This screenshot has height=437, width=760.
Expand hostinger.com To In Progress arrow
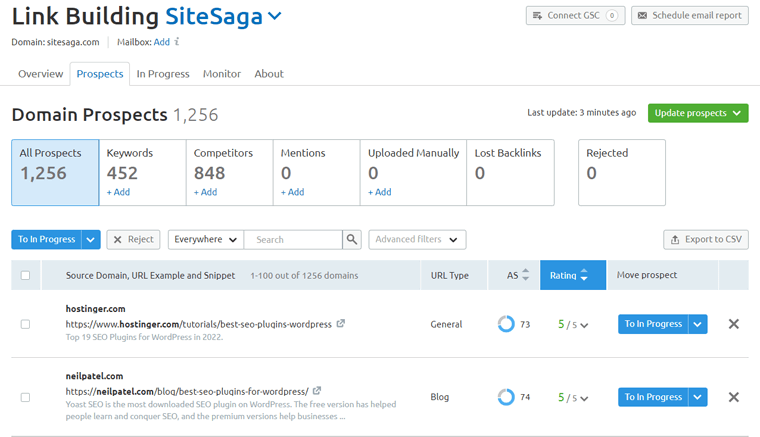[x=697, y=324]
